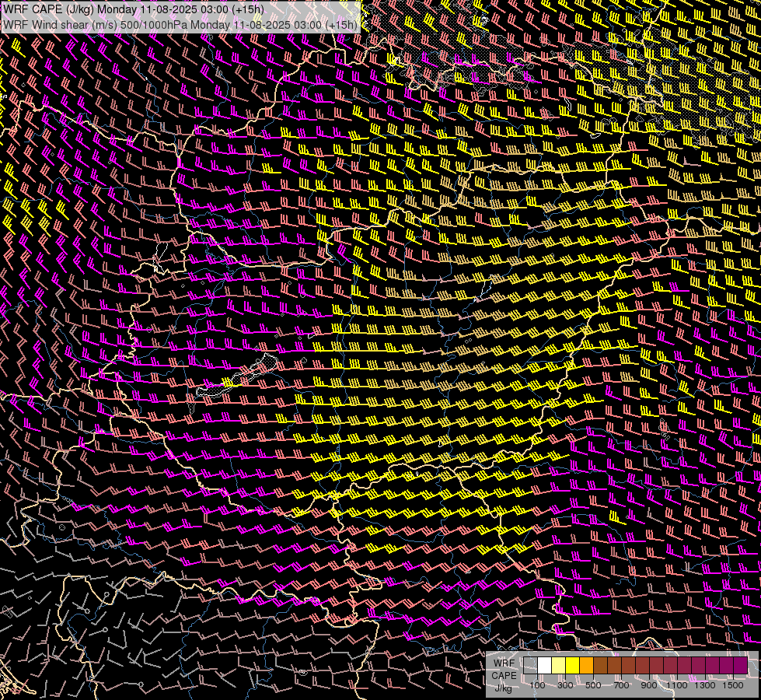761x700 pixels.
Task: Click the legend value 700
Action: point(621,685)
